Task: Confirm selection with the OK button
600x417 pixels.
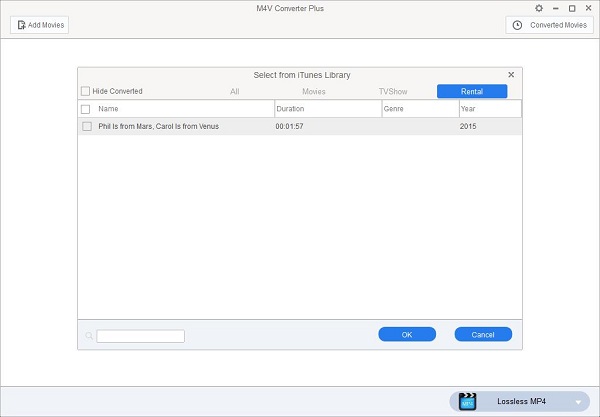Action: pos(407,334)
